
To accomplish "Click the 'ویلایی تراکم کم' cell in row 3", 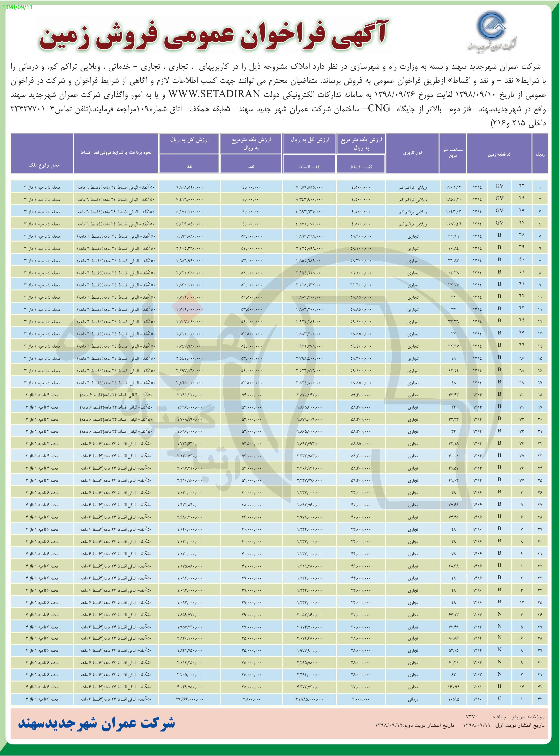I will [x=413, y=212].
